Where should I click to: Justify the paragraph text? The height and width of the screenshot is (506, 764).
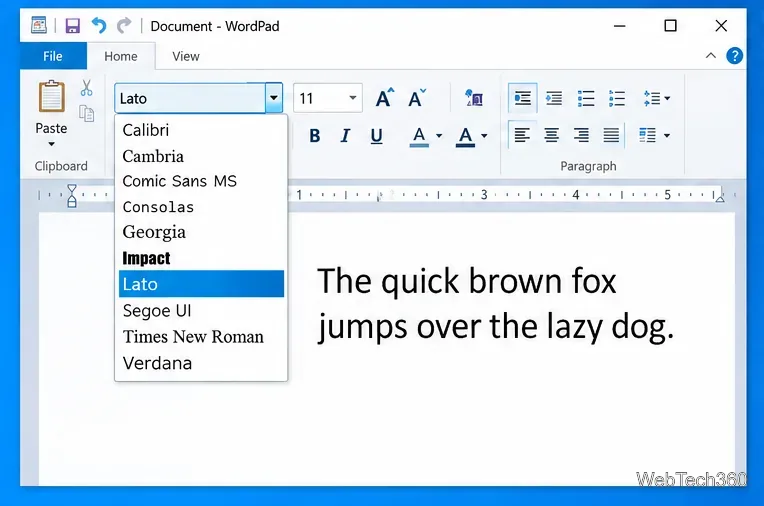611,135
